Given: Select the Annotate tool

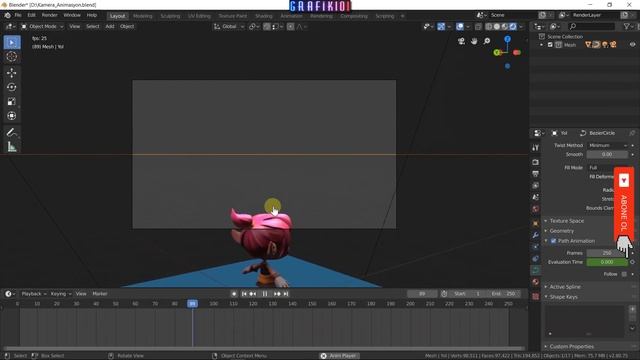Looking at the screenshot, I should pyautogui.click(x=12, y=132).
